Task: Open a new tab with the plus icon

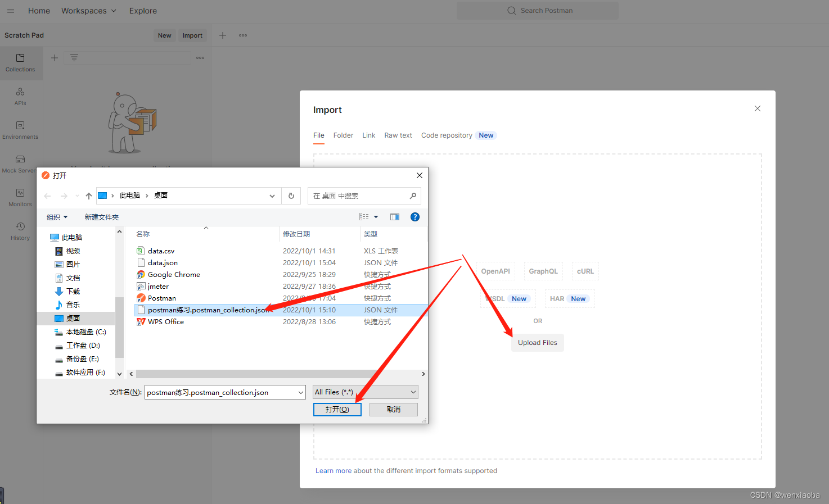Action: coord(223,35)
